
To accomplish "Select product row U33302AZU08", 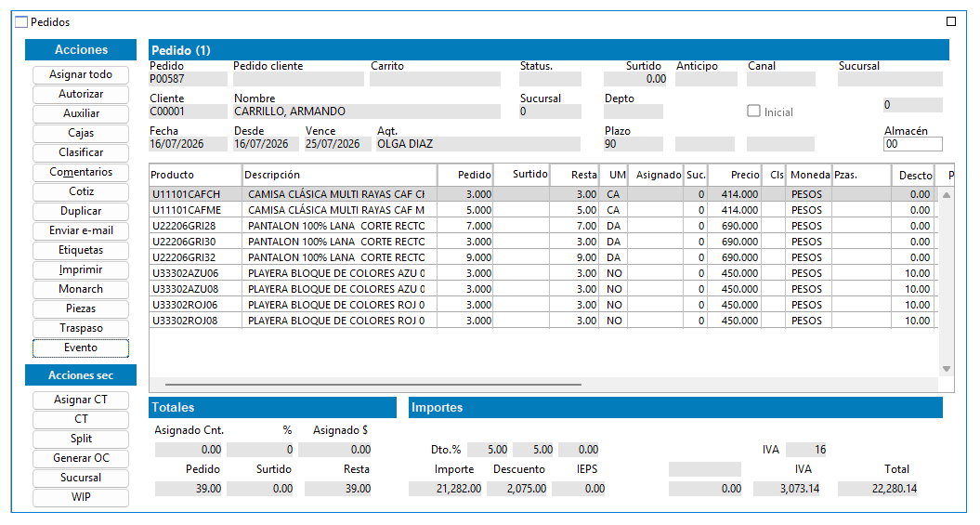I will [543, 289].
